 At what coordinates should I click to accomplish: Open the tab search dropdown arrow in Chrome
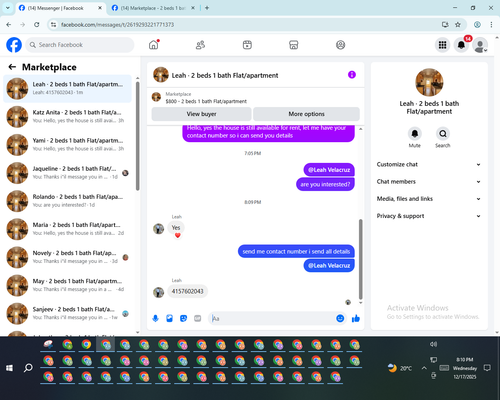7,8
